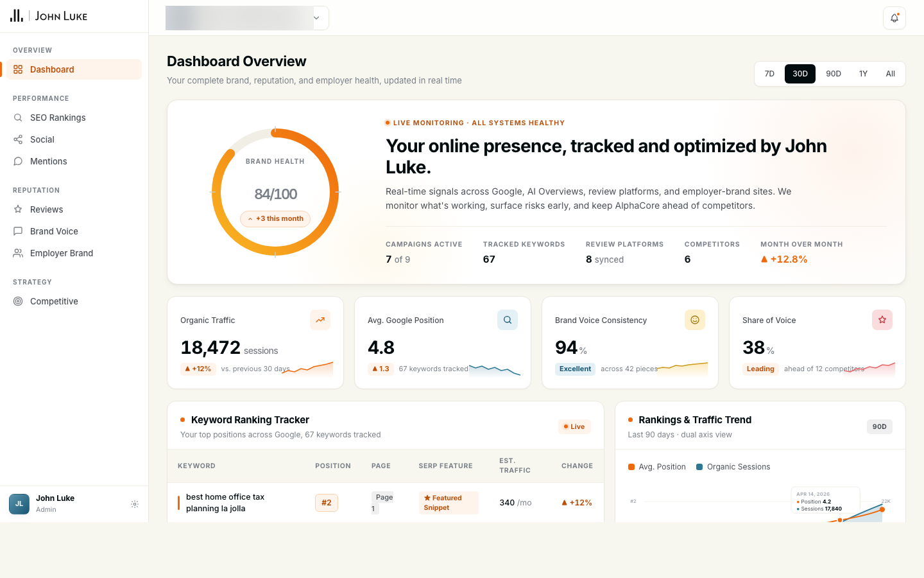Click the Brand Health 84/100 gauge

[275, 192]
